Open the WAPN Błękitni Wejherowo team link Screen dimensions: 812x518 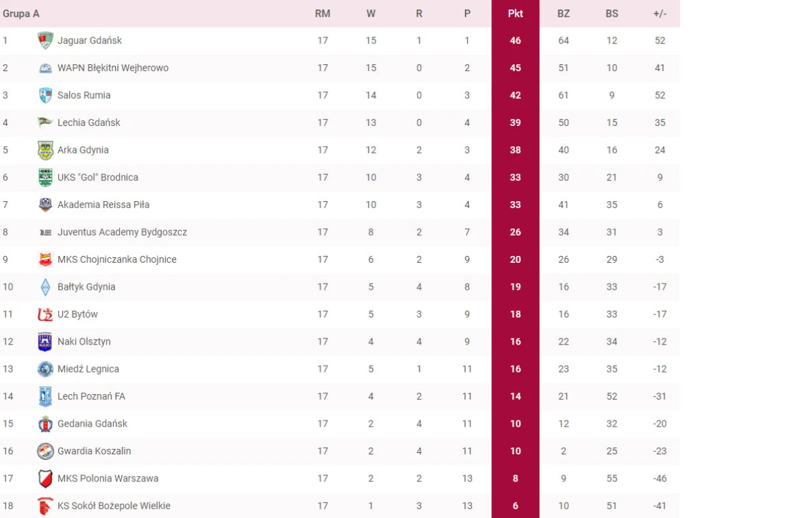113,68
